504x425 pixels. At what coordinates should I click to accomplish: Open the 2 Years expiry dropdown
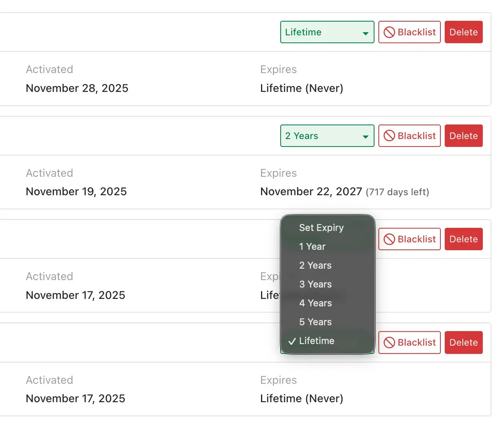pos(327,136)
